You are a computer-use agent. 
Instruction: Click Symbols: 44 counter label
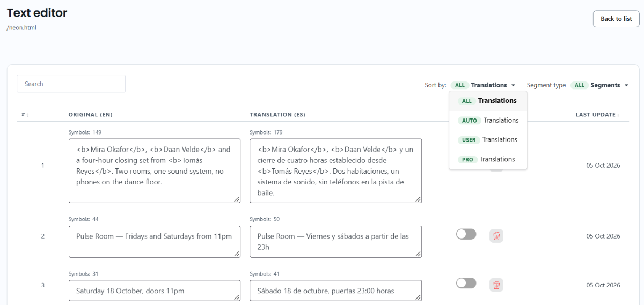point(83,219)
